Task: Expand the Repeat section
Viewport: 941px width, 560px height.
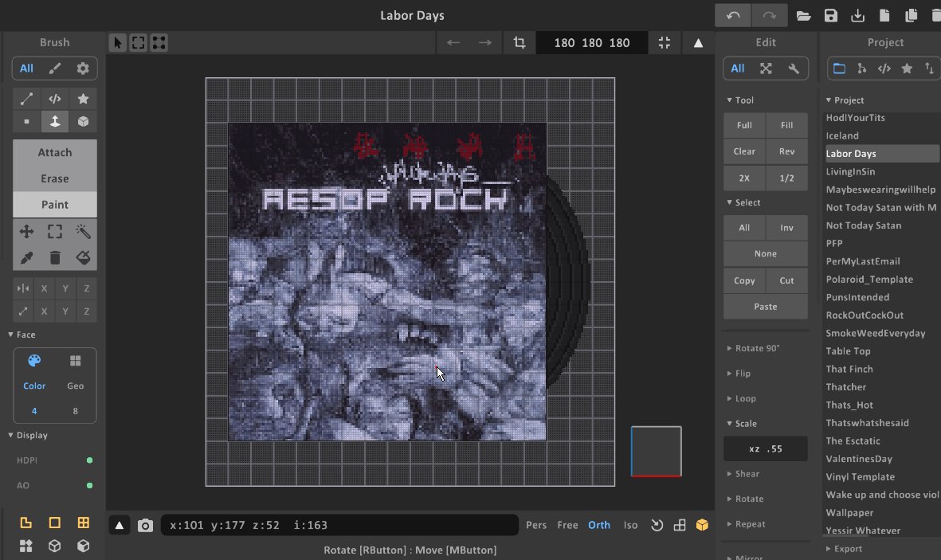Action: click(746, 524)
